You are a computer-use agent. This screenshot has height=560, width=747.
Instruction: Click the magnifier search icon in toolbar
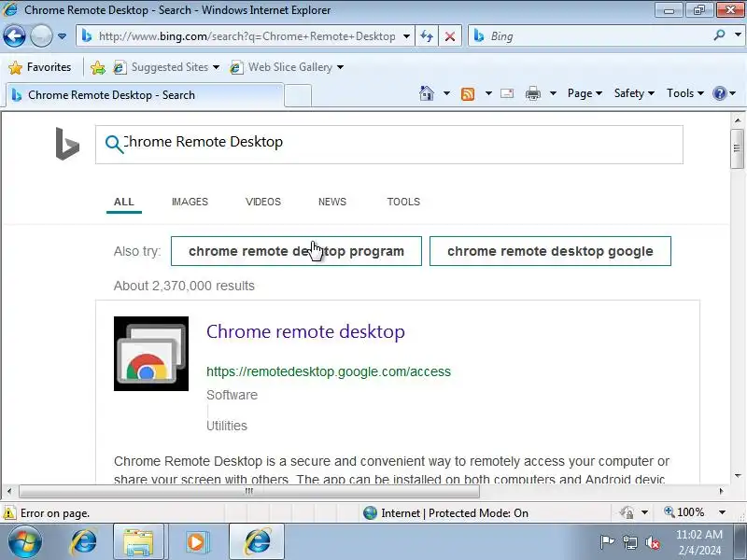[x=719, y=35]
